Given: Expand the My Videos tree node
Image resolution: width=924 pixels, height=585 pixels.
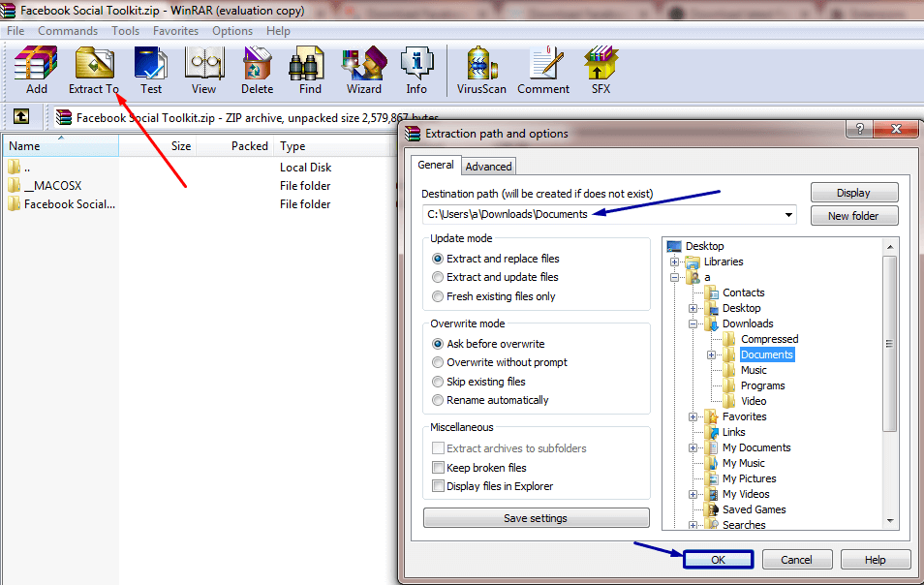Looking at the screenshot, I should point(693,494).
